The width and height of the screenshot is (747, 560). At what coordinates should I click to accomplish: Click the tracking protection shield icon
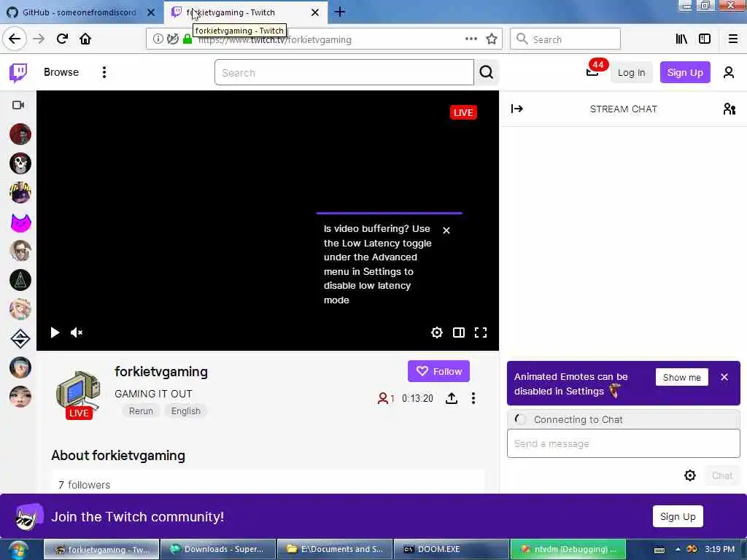click(x=173, y=39)
